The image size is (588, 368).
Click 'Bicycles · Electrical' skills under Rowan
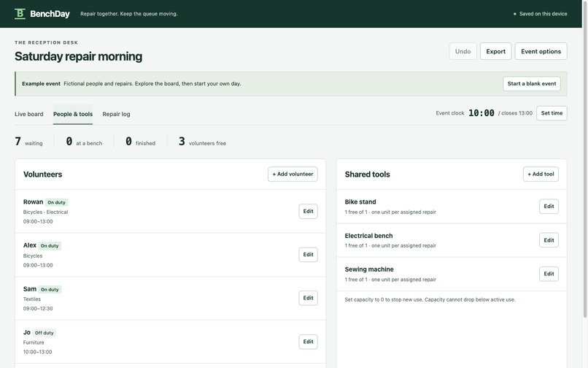tap(45, 212)
